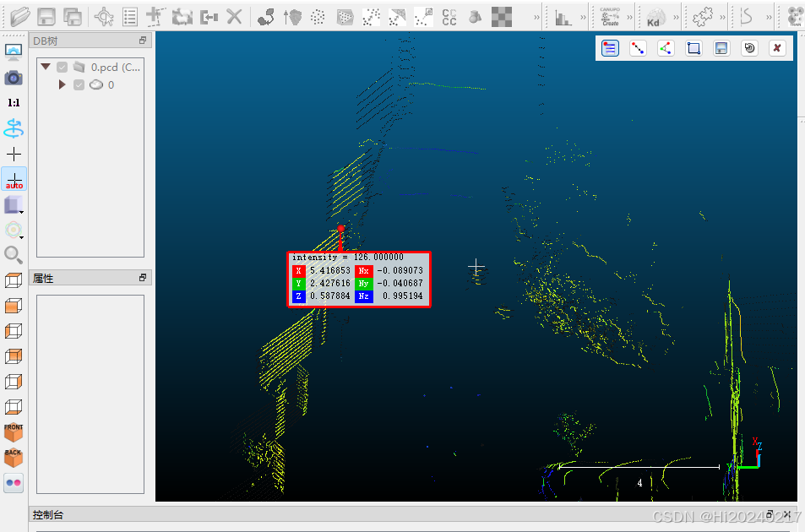Image resolution: width=805 pixels, height=532 pixels.
Task: Open a file with the folder icon
Action: point(19,17)
